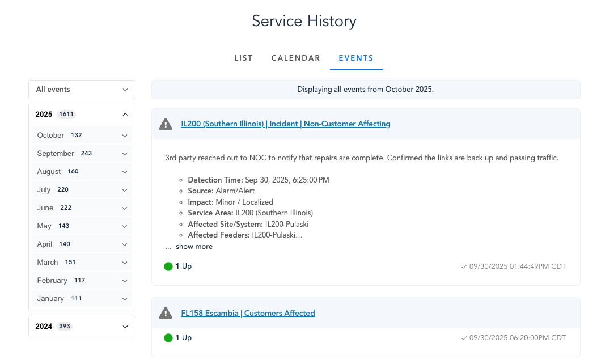Expand the September month chevron
Viewport: 614px width, 364px height.
point(125,154)
